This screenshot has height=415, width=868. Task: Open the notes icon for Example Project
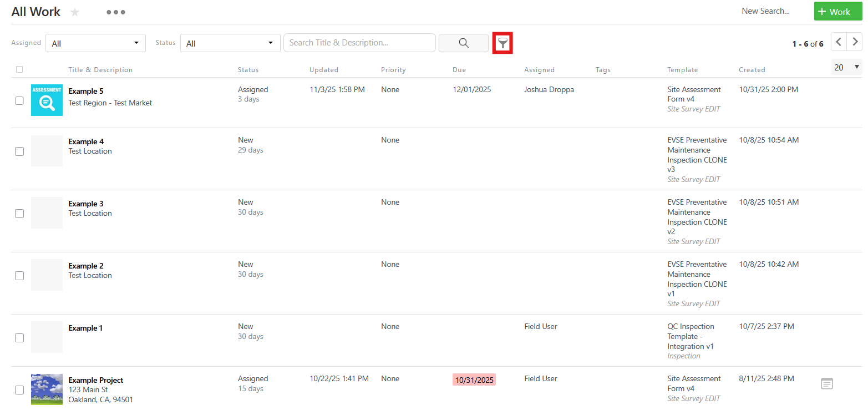(x=826, y=383)
